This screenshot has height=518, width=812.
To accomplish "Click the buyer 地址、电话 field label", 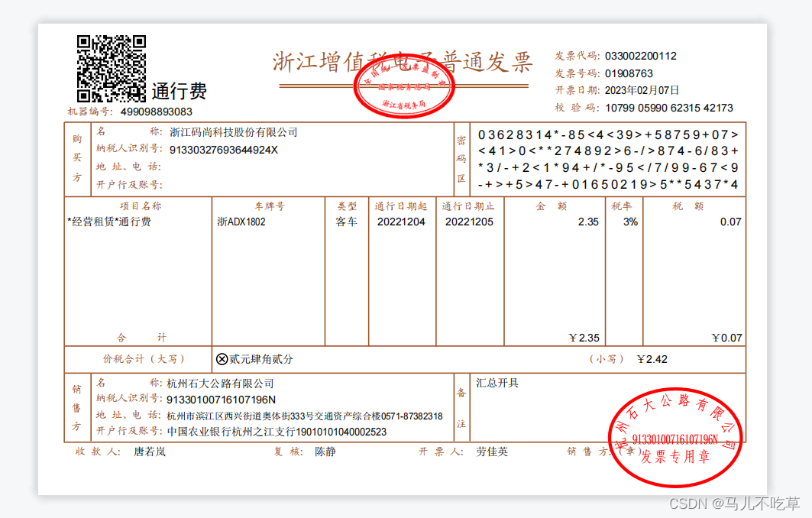I will 128,167.
